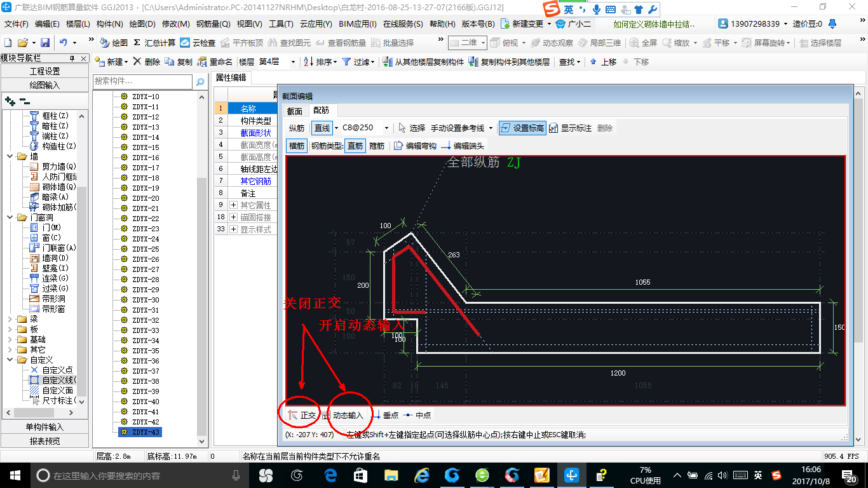
Task: Click 新建变更 button
Action: click(526, 24)
